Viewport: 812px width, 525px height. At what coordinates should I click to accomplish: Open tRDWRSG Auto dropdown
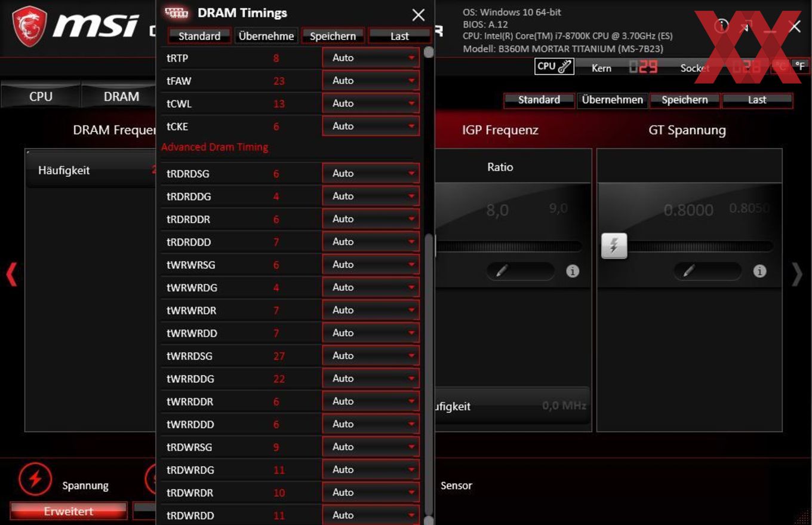[371, 446]
